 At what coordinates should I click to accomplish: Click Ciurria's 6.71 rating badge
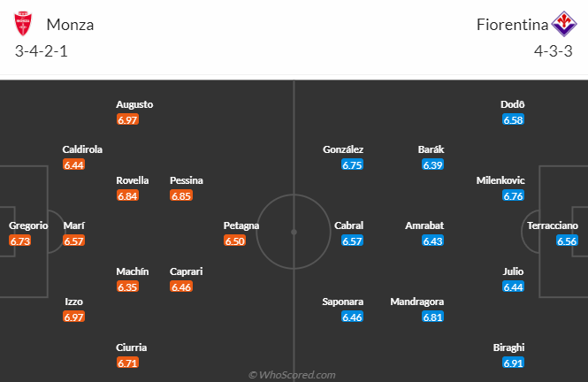click(128, 363)
